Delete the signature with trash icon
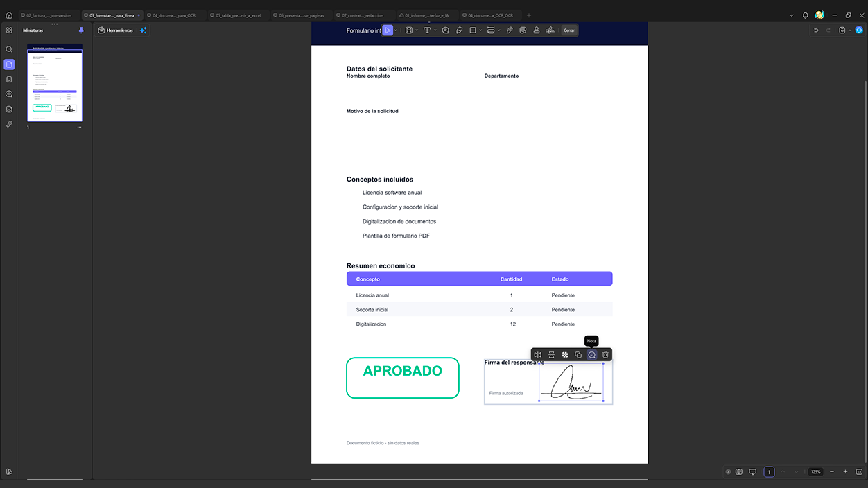 click(x=605, y=355)
